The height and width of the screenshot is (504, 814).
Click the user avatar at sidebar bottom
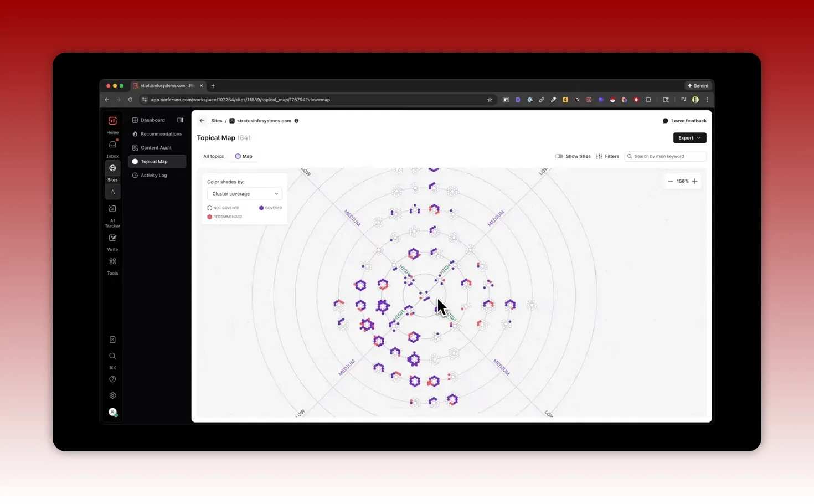click(112, 412)
